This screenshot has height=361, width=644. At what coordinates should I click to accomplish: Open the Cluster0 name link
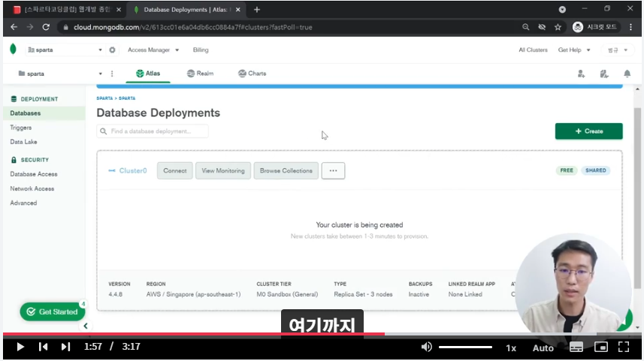pos(133,170)
